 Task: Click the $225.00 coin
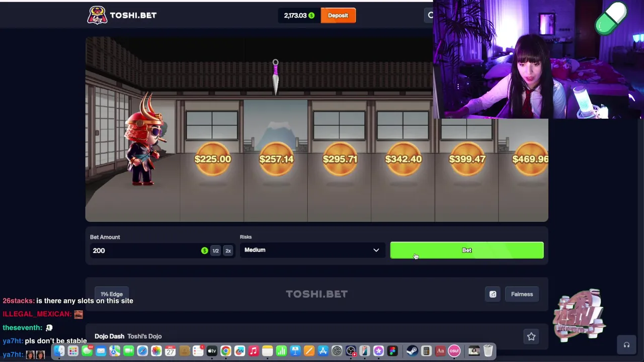(x=212, y=159)
